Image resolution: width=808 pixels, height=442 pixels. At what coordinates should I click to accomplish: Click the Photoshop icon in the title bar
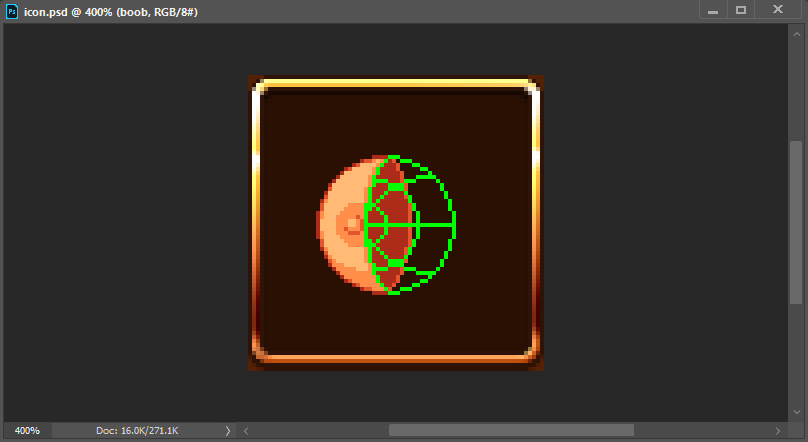click(12, 11)
